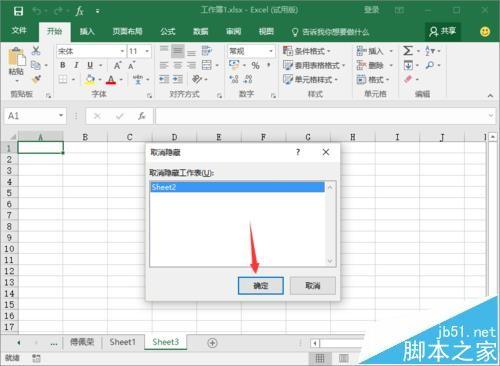The height and width of the screenshot is (366, 500).
Task: Click Insert Function fx in formula bar
Action: click(x=142, y=116)
